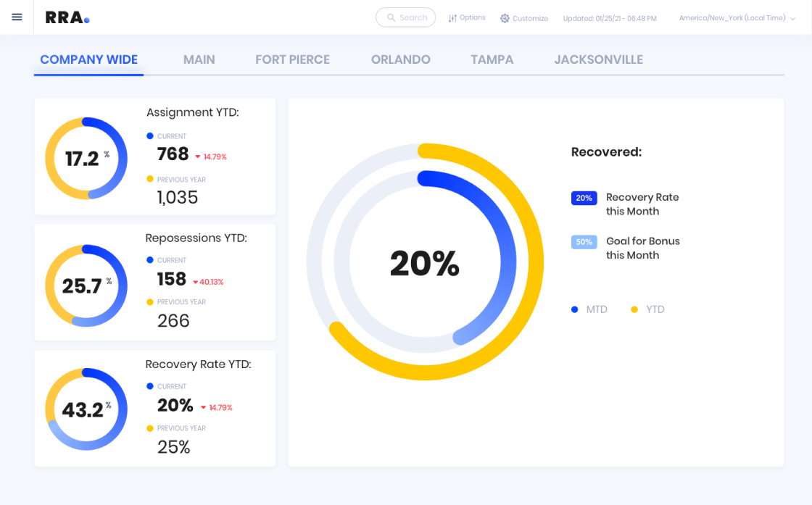Open the Customize menu

pyautogui.click(x=530, y=18)
